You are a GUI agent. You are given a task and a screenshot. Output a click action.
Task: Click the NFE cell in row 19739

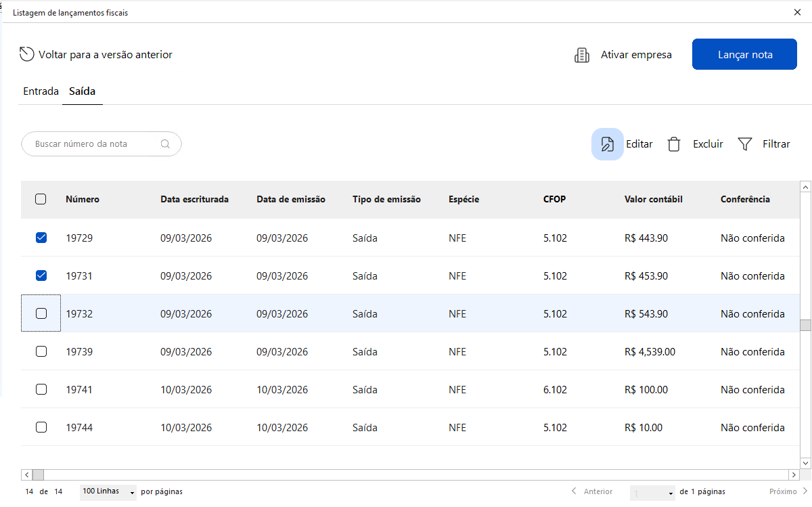click(x=457, y=351)
